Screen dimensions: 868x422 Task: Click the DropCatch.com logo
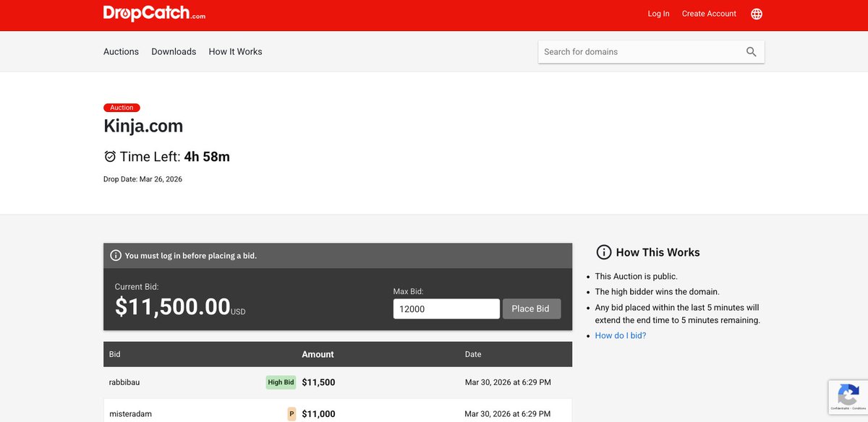[154, 13]
